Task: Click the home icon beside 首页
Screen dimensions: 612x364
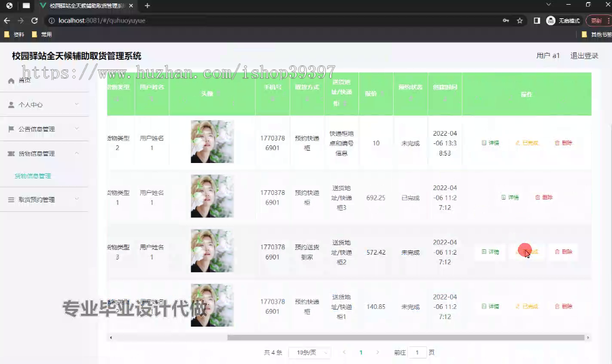Action: pyautogui.click(x=11, y=81)
